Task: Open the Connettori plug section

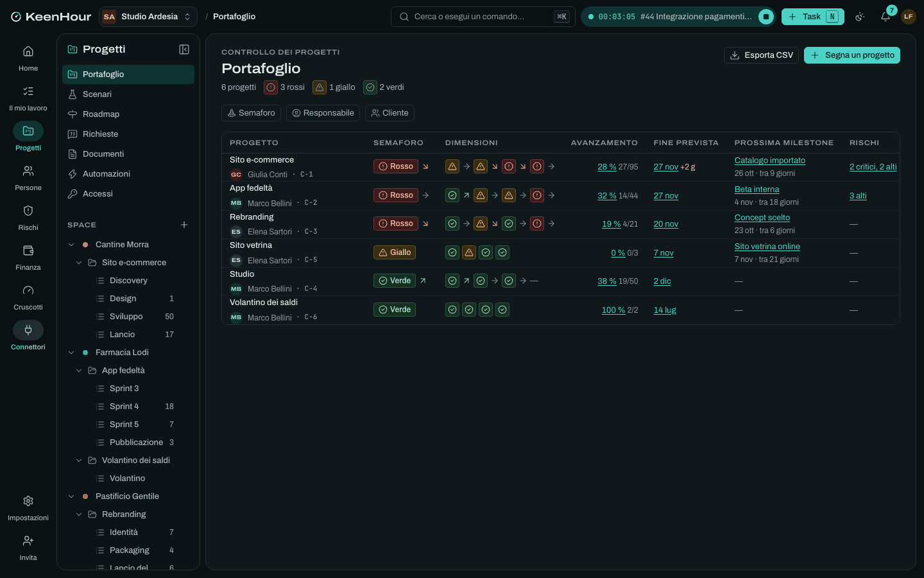Action: (28, 337)
